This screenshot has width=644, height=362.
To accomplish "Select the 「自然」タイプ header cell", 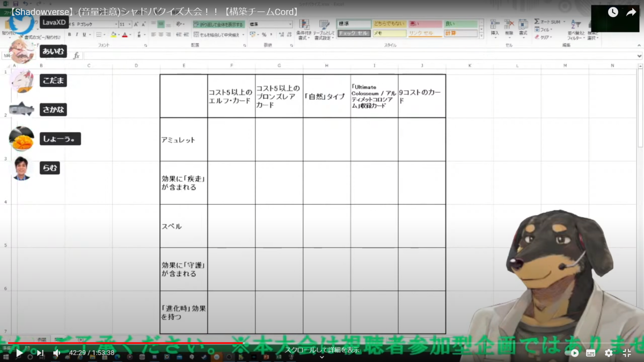I will pos(327,97).
